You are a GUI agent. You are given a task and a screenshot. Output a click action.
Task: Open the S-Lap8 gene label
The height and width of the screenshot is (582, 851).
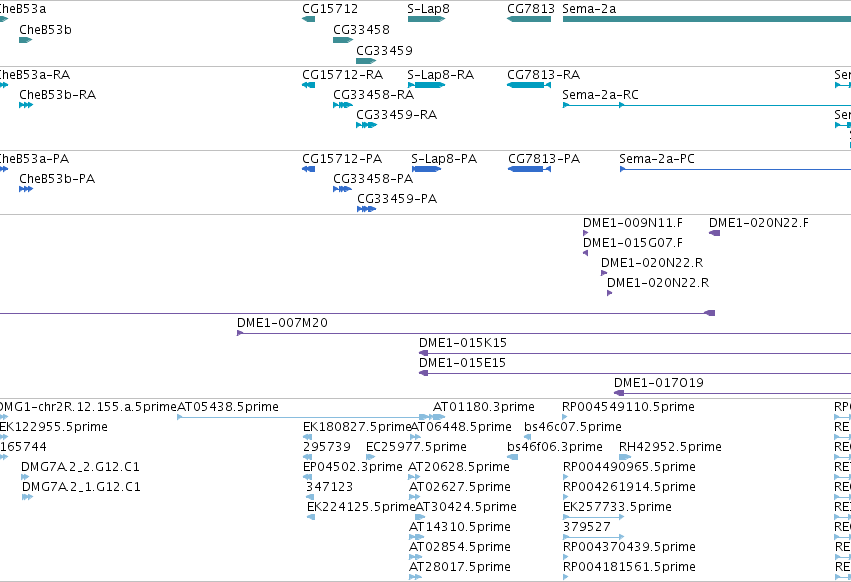pos(428,9)
